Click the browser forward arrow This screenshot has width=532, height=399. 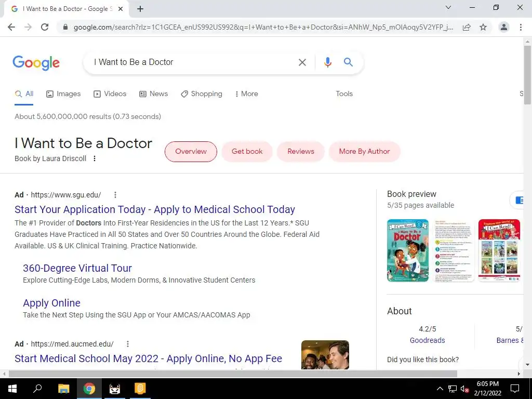point(28,27)
